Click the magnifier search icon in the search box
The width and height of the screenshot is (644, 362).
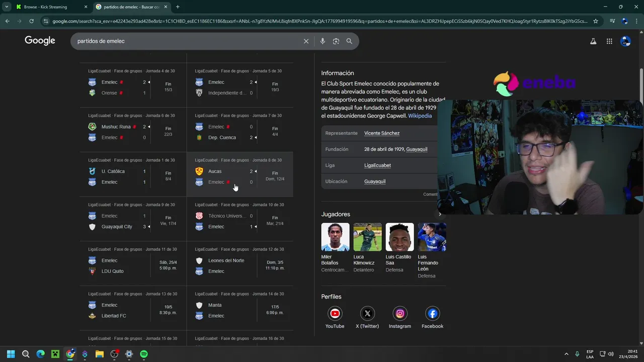point(349,41)
